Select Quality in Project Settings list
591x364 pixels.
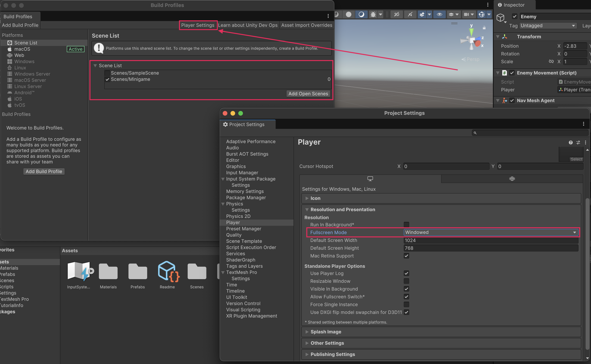(234, 235)
